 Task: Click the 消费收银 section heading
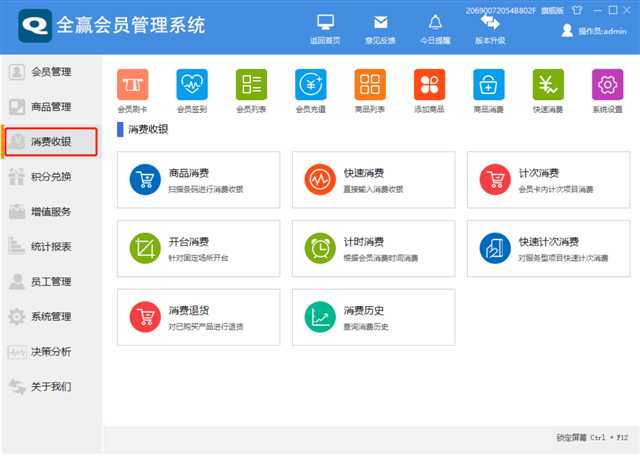tap(148, 129)
